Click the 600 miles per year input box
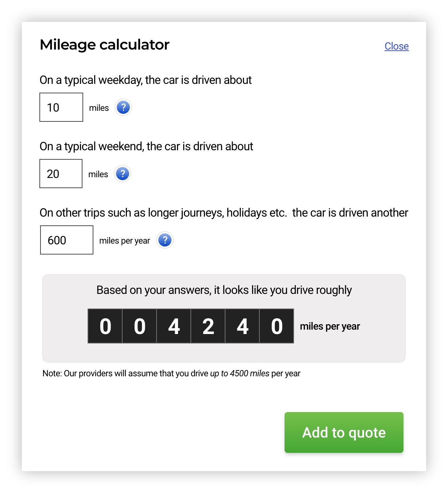The width and height of the screenshot is (448, 493). (x=66, y=240)
